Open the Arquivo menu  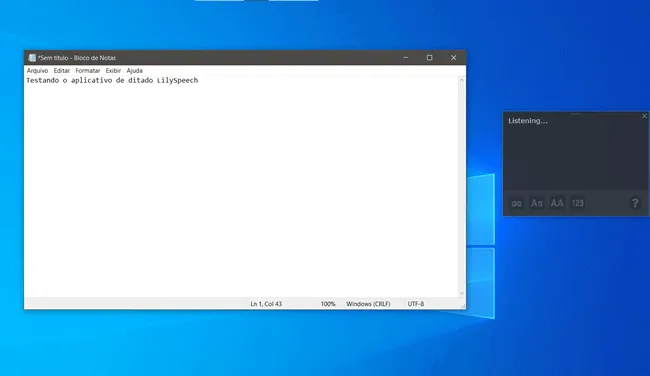pos(37,71)
